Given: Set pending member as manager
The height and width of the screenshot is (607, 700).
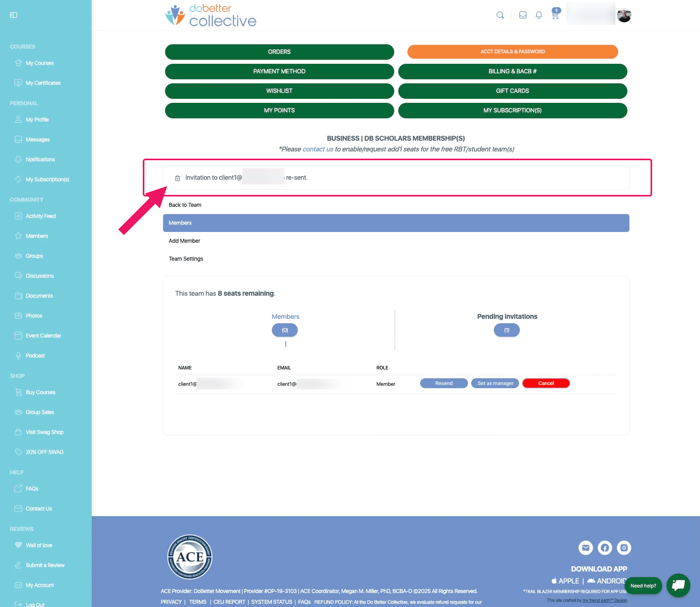Looking at the screenshot, I should pyautogui.click(x=495, y=383).
